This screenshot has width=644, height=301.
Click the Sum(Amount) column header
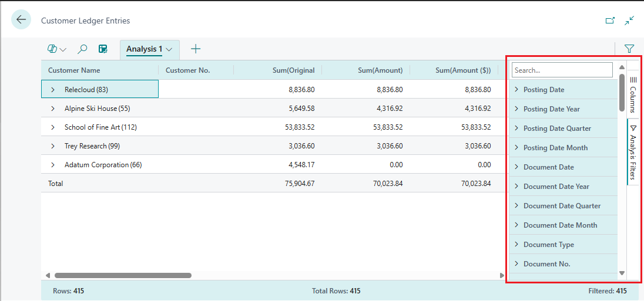(x=380, y=70)
